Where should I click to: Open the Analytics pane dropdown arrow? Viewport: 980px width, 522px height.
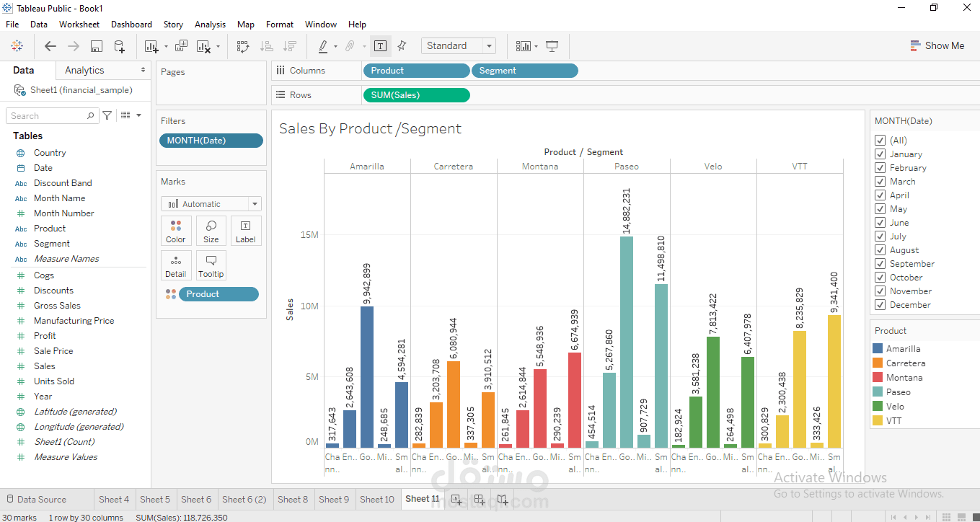tap(143, 70)
